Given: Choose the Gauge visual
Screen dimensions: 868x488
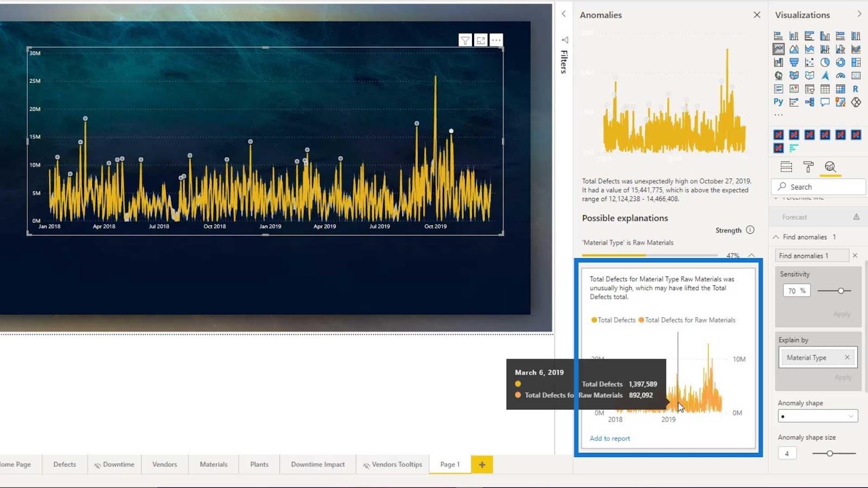Looking at the screenshot, I should [840, 75].
